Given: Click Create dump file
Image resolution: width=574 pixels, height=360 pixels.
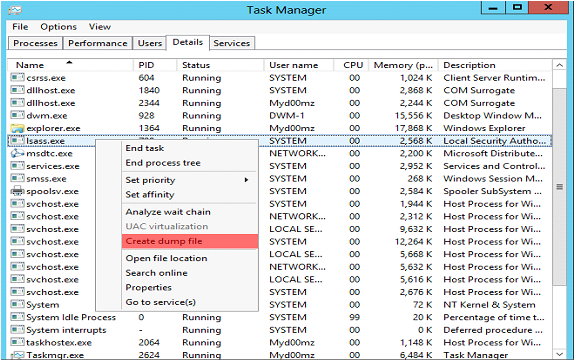Looking at the screenshot, I should (190, 241).
